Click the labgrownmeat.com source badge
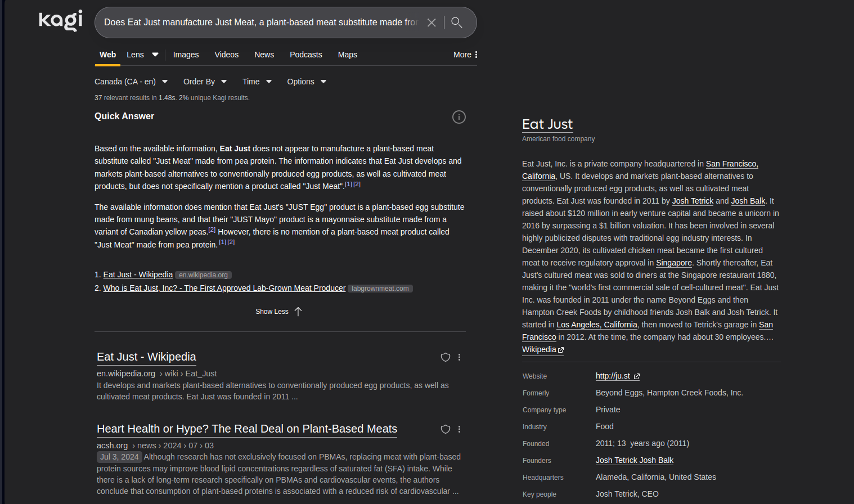Image resolution: width=854 pixels, height=504 pixels. [x=380, y=289]
